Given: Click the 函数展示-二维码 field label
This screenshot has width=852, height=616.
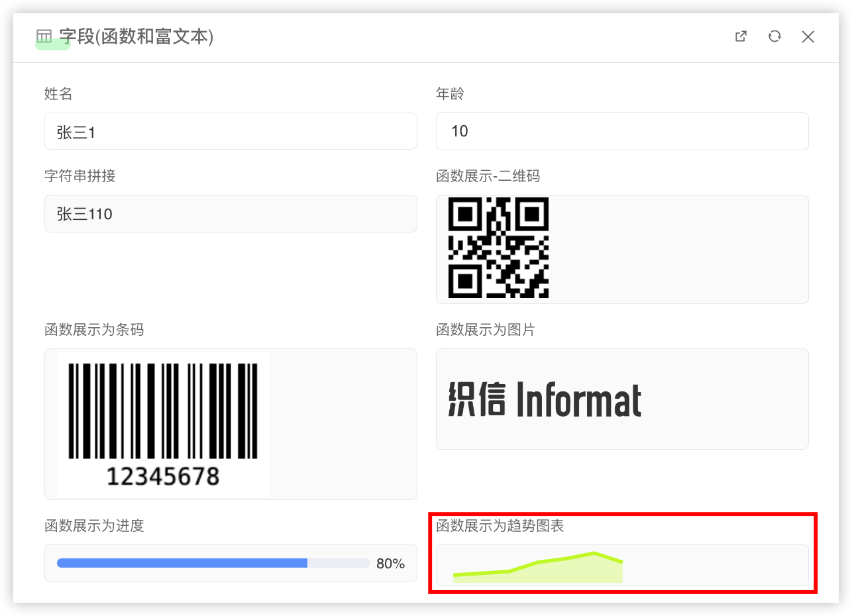Looking at the screenshot, I should coord(488,176).
